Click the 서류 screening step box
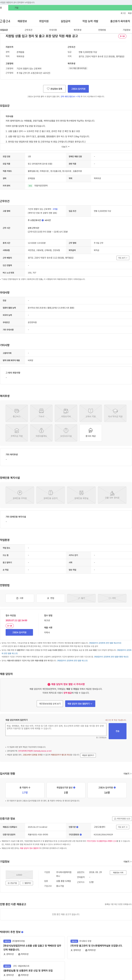132x980 pixels. tap(20, 598)
